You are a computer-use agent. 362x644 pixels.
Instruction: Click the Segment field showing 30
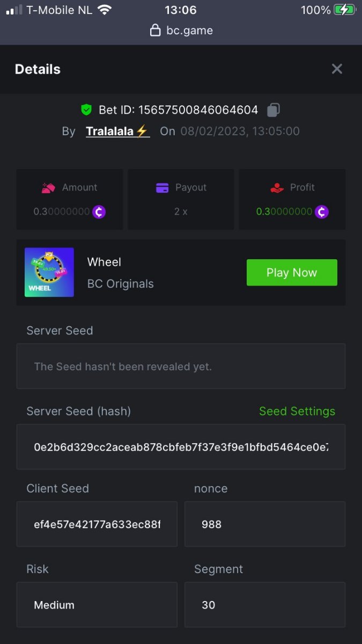[x=264, y=605]
